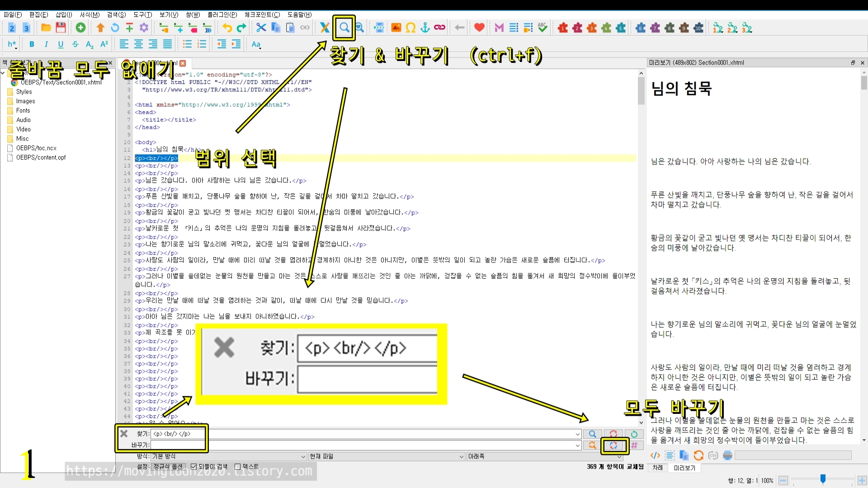Select OEBPS/content.opf in book browser

41,158
